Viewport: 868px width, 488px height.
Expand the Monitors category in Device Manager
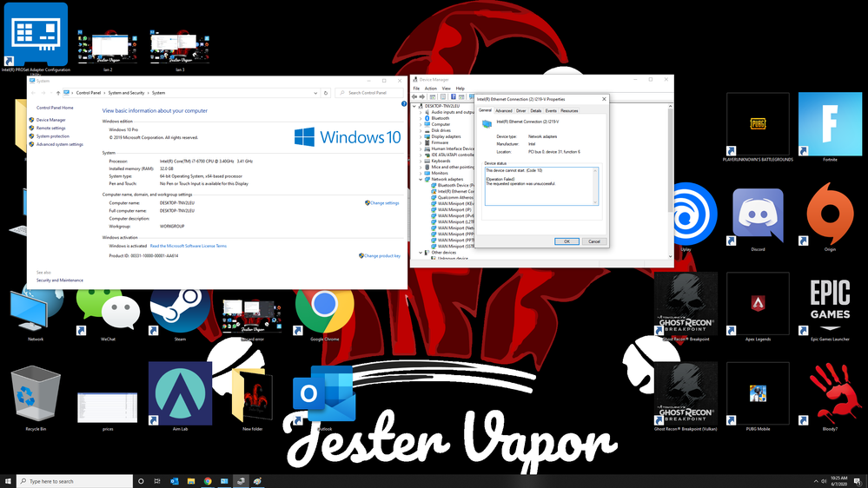click(421, 173)
